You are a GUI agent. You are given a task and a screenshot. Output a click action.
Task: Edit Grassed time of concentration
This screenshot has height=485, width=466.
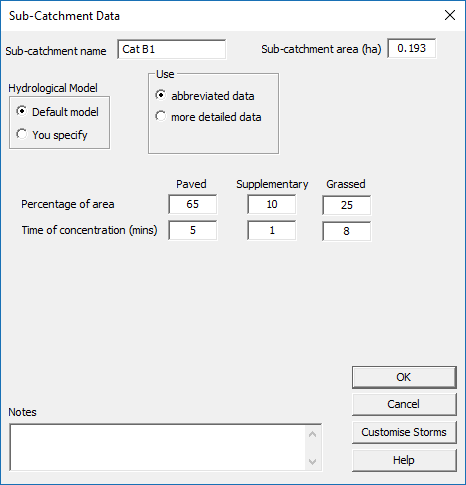tap(347, 231)
